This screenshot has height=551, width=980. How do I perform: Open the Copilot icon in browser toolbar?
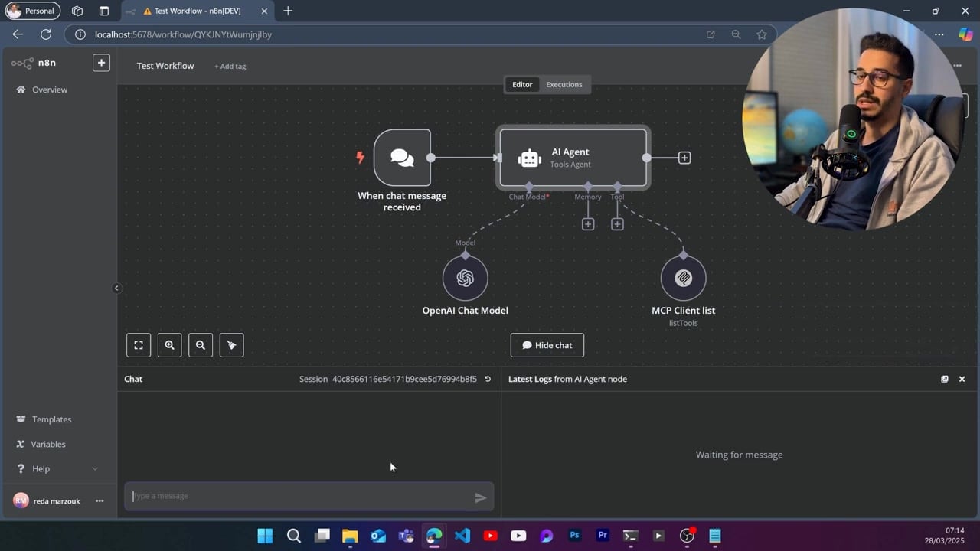(x=965, y=34)
